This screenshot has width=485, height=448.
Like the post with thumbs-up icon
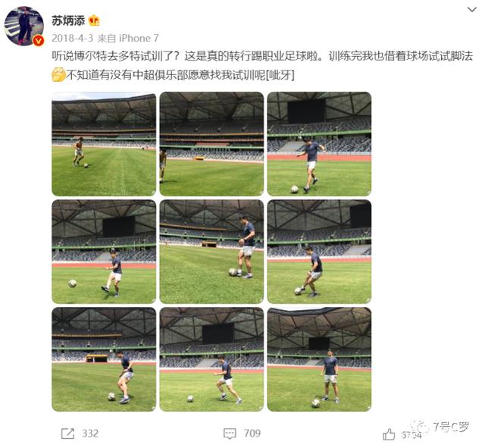[x=389, y=434]
